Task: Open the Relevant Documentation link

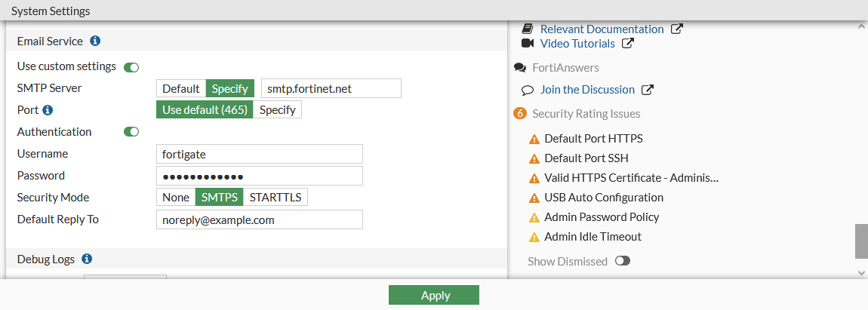Action: [602, 29]
